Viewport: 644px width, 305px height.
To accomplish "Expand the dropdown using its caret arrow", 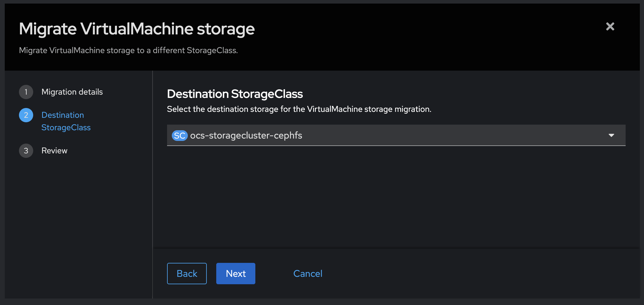I will [x=611, y=135].
